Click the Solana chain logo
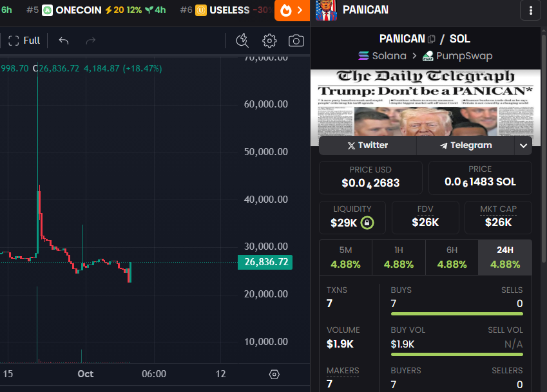The width and height of the screenshot is (547, 392). [x=363, y=56]
